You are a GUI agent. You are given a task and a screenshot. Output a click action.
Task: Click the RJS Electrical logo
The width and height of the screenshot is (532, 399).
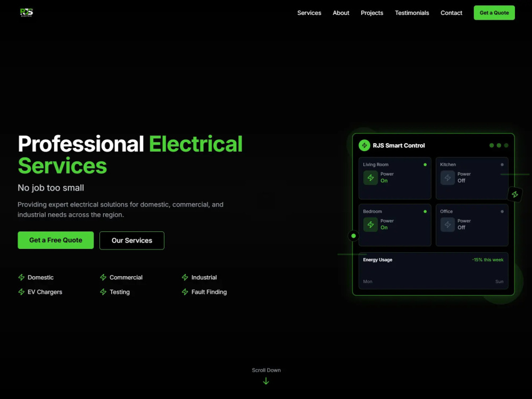pos(27,13)
